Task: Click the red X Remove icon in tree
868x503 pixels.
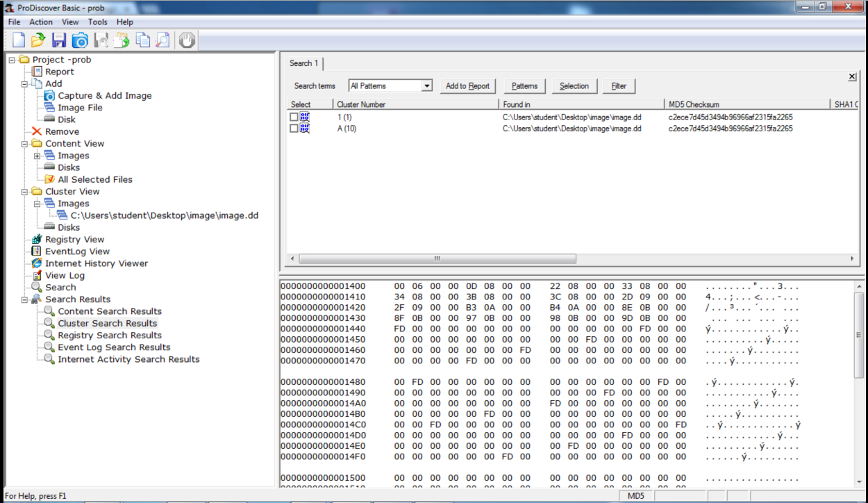Action: coord(37,131)
